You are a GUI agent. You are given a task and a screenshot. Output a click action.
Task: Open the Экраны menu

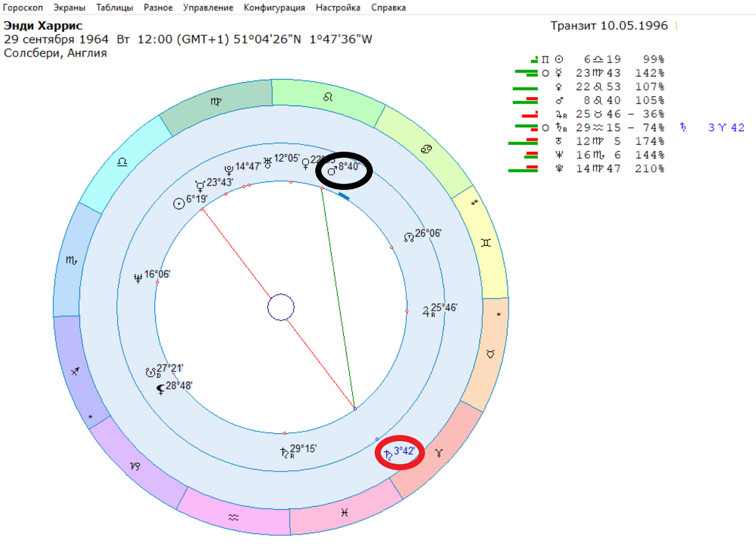(71, 8)
